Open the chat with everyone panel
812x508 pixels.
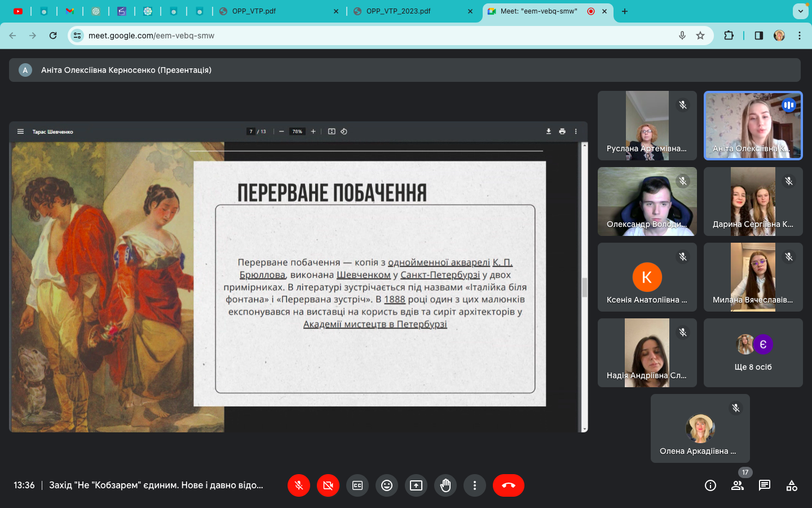point(765,485)
